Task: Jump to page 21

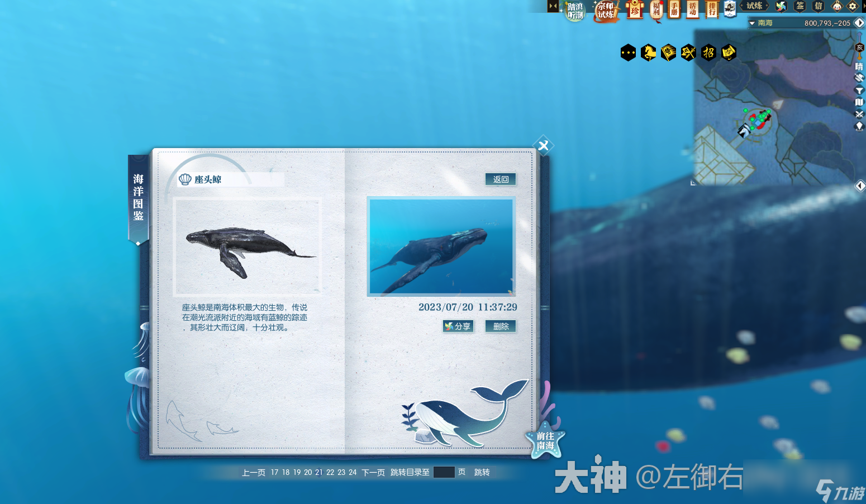Action: point(319,473)
